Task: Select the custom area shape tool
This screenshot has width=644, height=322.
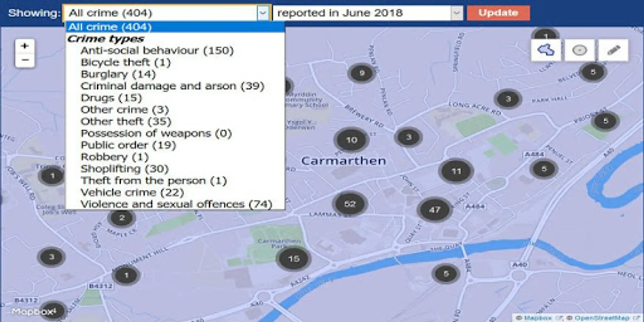Action: click(x=546, y=50)
